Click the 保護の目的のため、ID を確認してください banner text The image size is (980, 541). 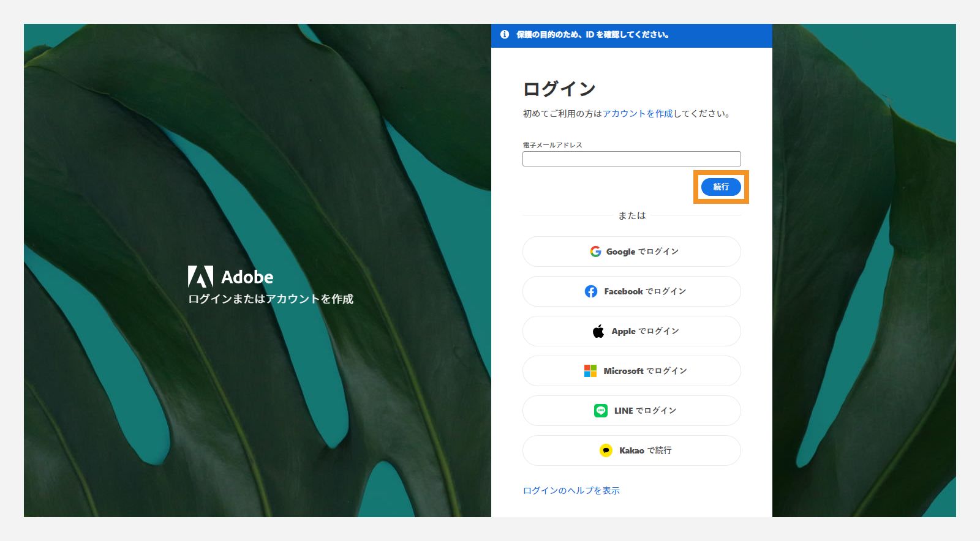(592, 34)
